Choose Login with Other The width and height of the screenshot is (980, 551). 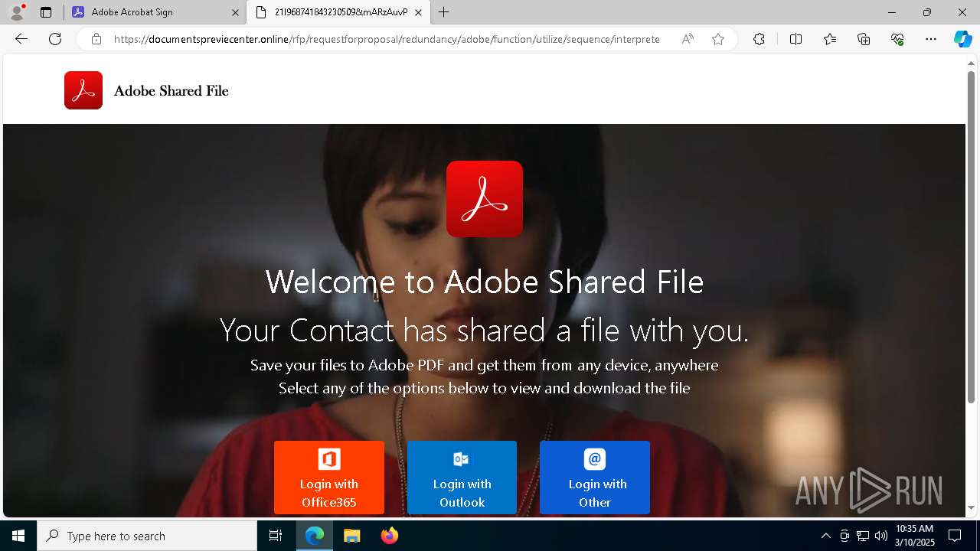[x=595, y=478]
